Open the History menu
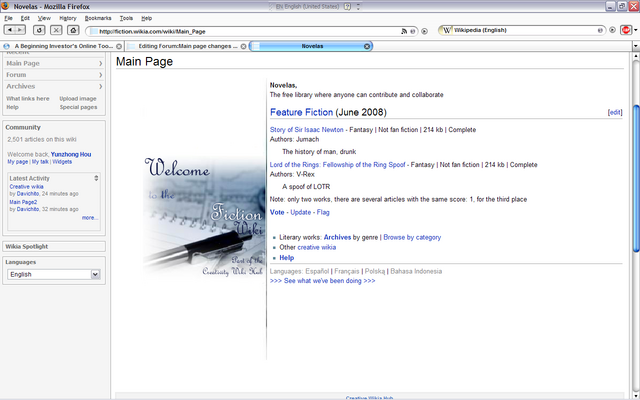640x400 pixels. [68, 18]
